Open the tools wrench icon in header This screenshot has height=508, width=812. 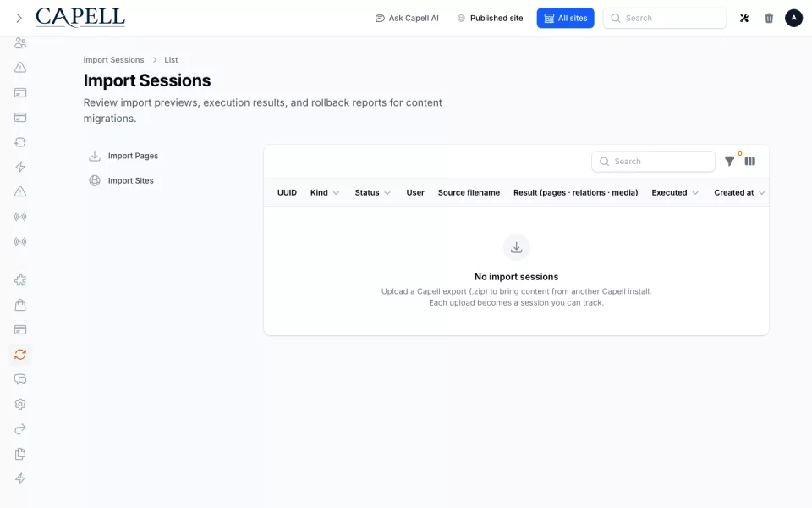744,18
